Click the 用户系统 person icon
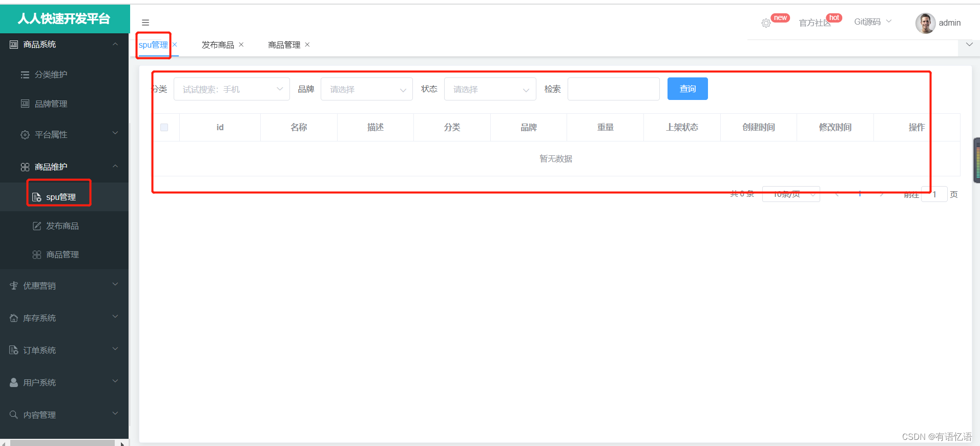This screenshot has height=446, width=980. [x=14, y=382]
